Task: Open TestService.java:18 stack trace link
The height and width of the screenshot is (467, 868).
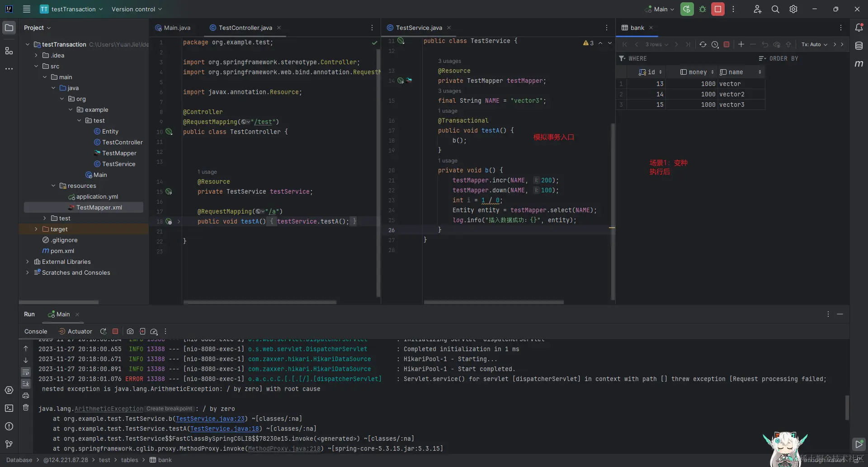Action: (x=225, y=429)
